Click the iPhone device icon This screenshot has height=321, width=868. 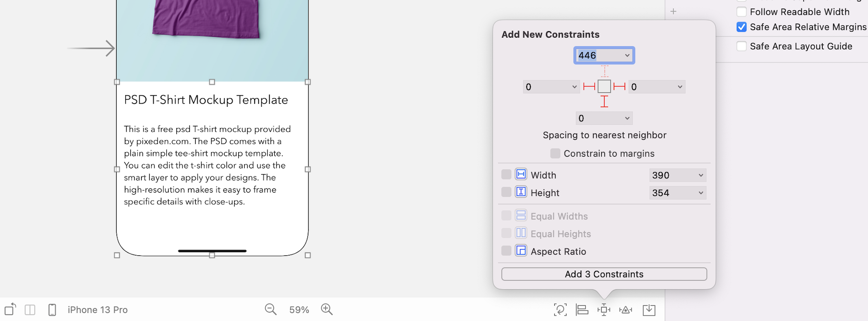point(52,310)
